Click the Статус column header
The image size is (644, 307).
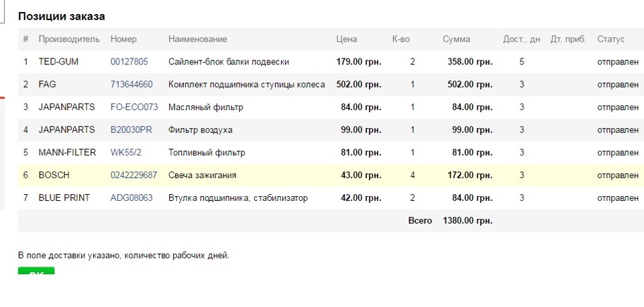click(610, 39)
